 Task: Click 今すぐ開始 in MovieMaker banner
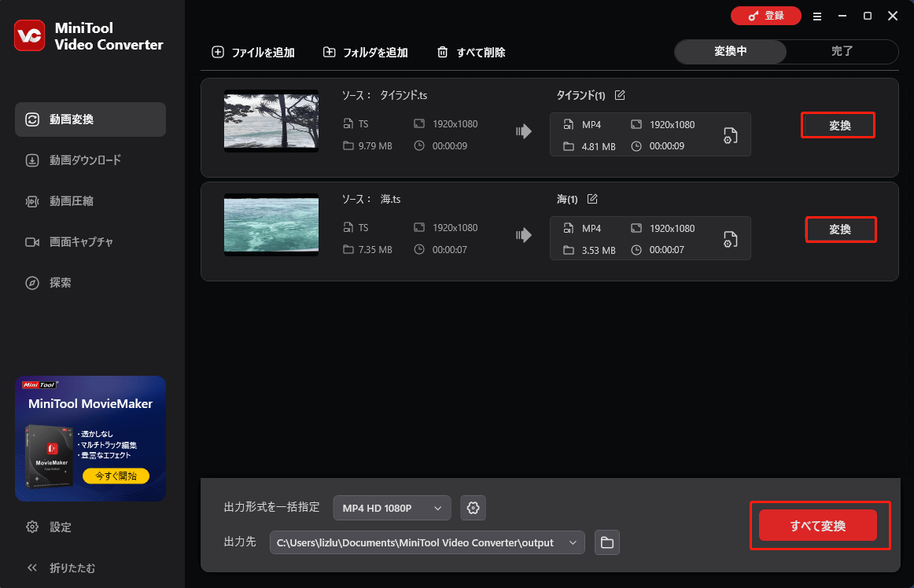116,476
